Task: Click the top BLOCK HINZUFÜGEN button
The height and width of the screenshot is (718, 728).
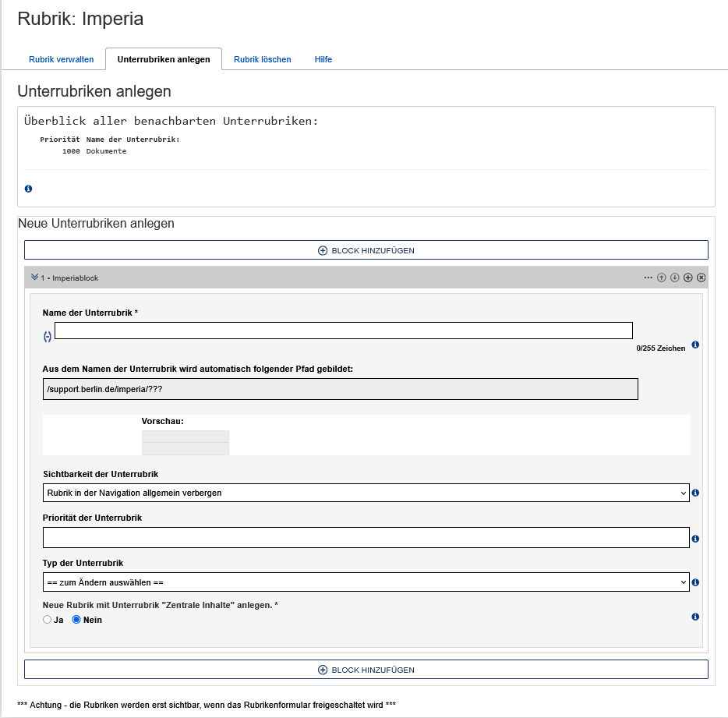Action: [x=366, y=250]
